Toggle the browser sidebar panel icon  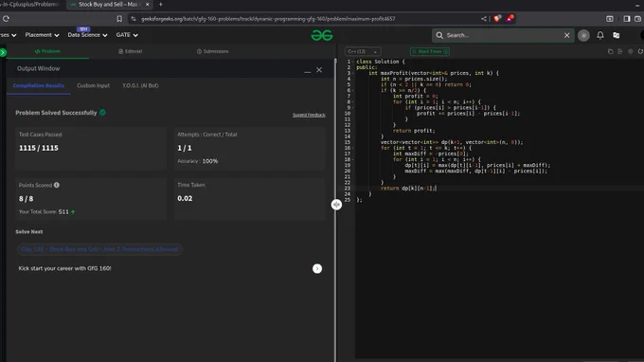point(627,19)
